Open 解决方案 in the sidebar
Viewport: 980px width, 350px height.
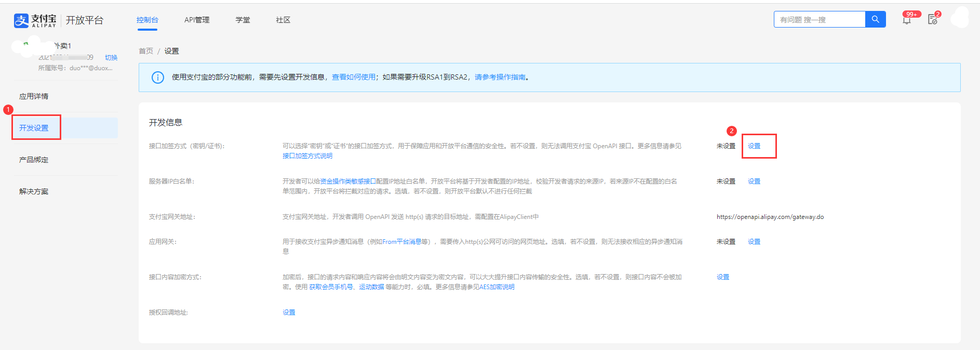(34, 191)
